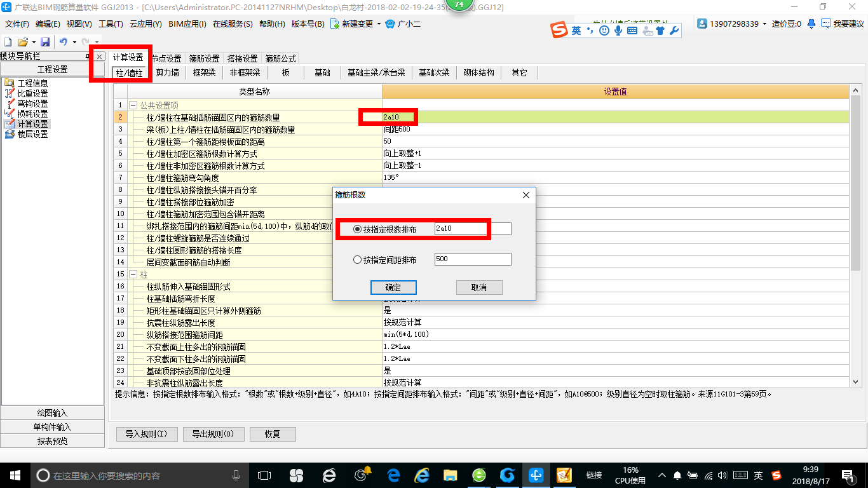Click the Windows Start button
Viewport: 868px width, 488px height.
click(15, 475)
